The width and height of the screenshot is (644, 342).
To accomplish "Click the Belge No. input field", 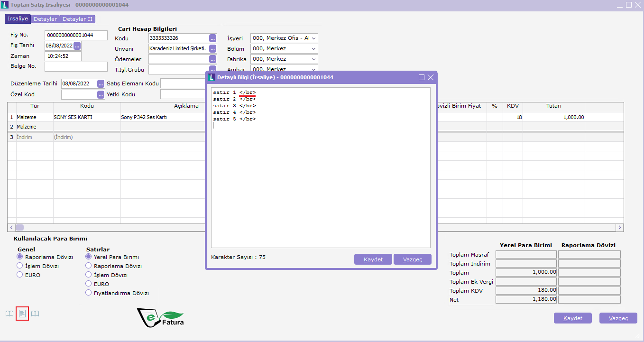I will point(76,66).
